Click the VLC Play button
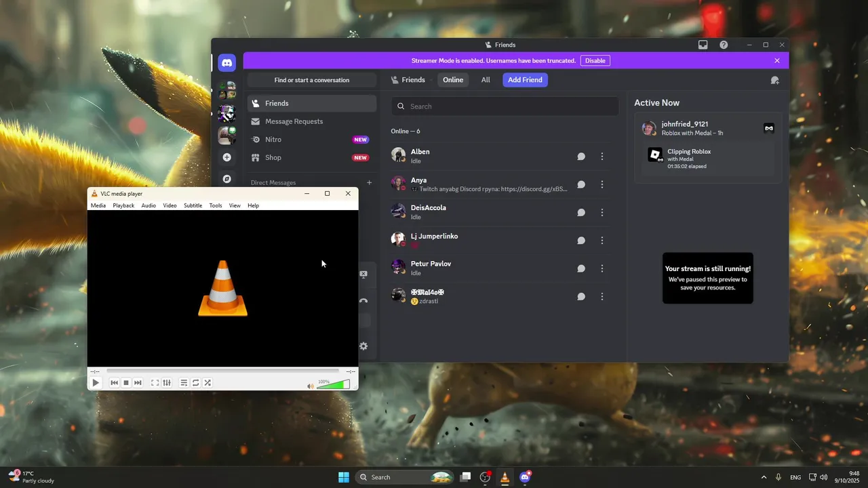The height and width of the screenshot is (488, 868). coord(96,383)
